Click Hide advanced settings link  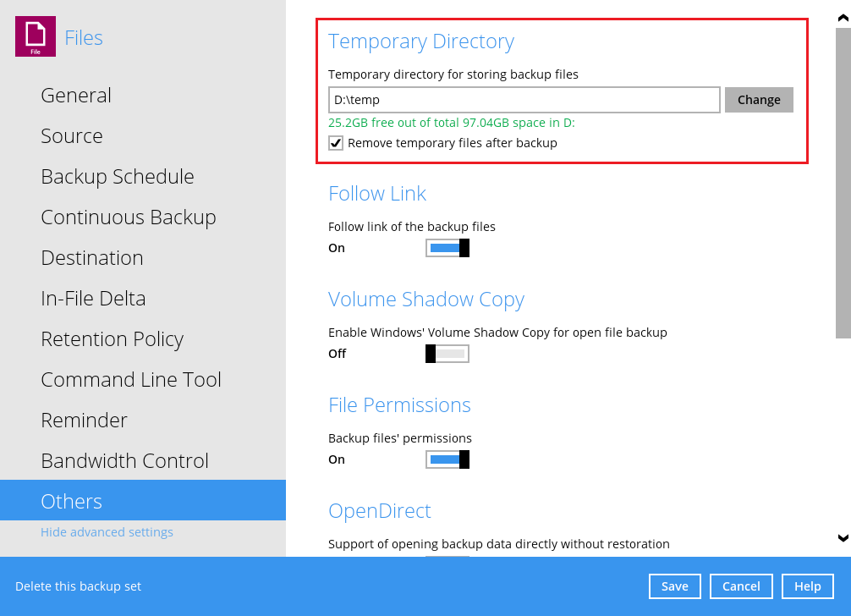(107, 532)
